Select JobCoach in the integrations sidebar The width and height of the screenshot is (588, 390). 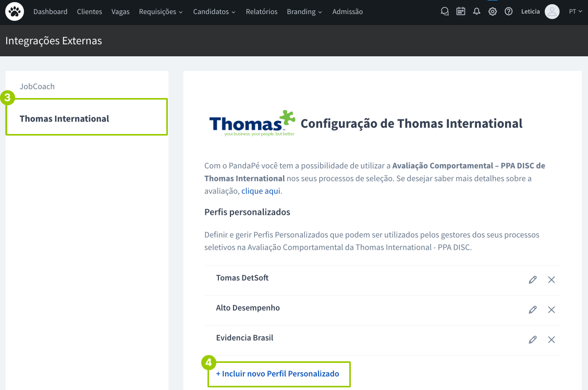coord(37,87)
